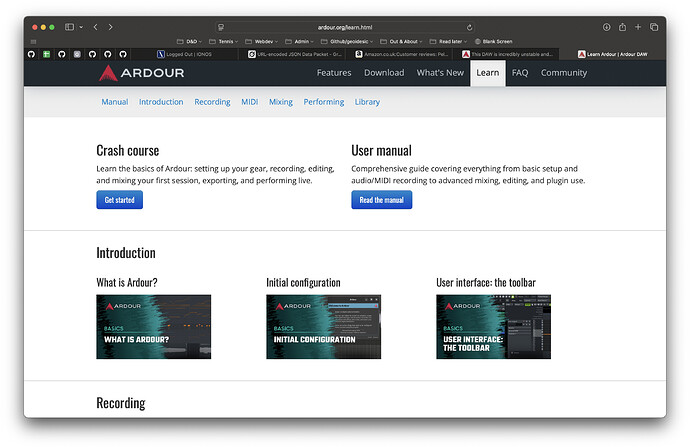Screen dimensions: 690x448
Task: Open the What is Ardour video thumbnail
Action: (153, 327)
